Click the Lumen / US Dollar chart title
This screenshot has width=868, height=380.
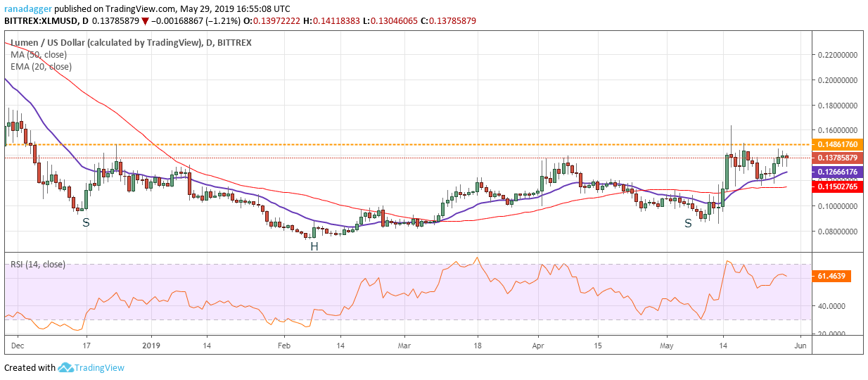[x=131, y=42]
